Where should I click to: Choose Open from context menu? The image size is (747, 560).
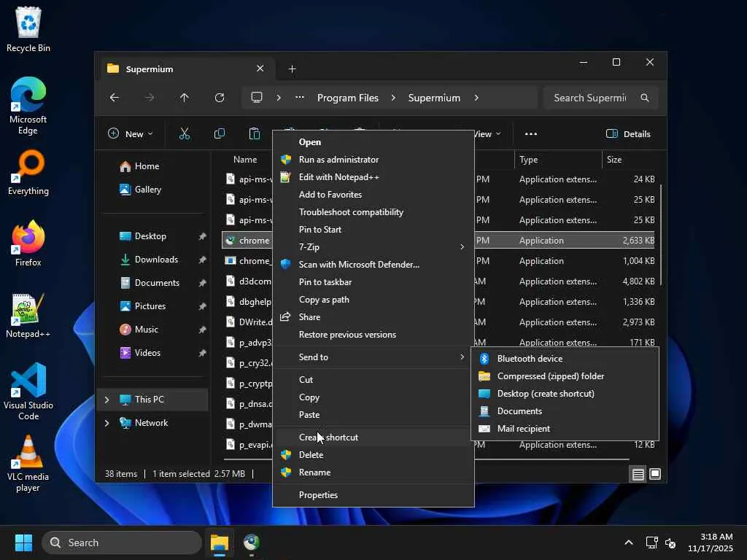click(373, 142)
